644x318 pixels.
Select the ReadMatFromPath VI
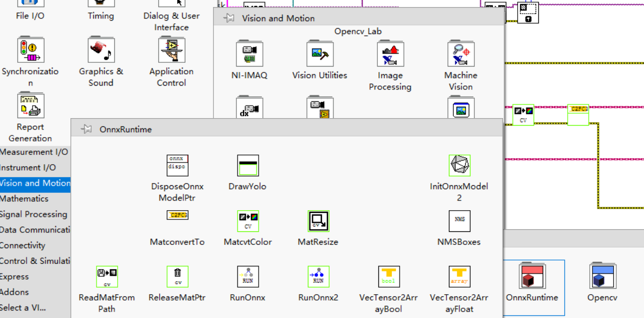(107, 277)
